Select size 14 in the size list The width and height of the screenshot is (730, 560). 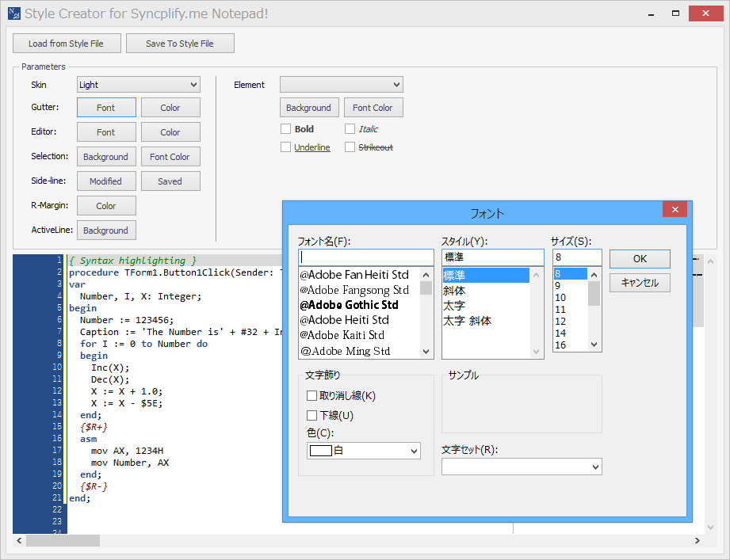[x=560, y=333]
